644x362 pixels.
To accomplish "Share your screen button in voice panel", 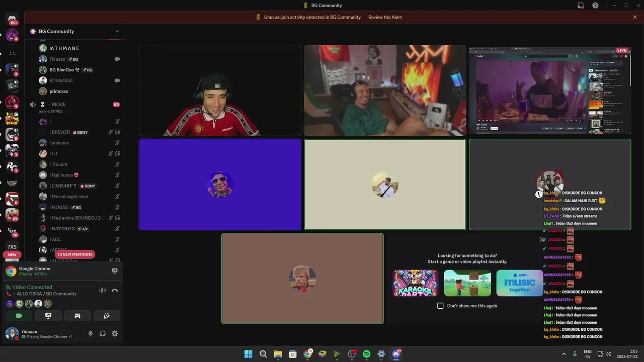I will (48, 316).
